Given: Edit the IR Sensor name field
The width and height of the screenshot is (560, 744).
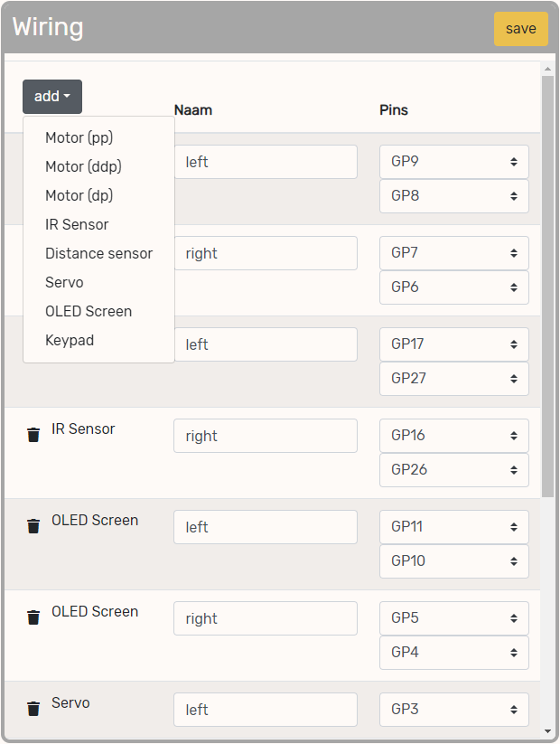Looking at the screenshot, I should pyautogui.click(x=265, y=436).
